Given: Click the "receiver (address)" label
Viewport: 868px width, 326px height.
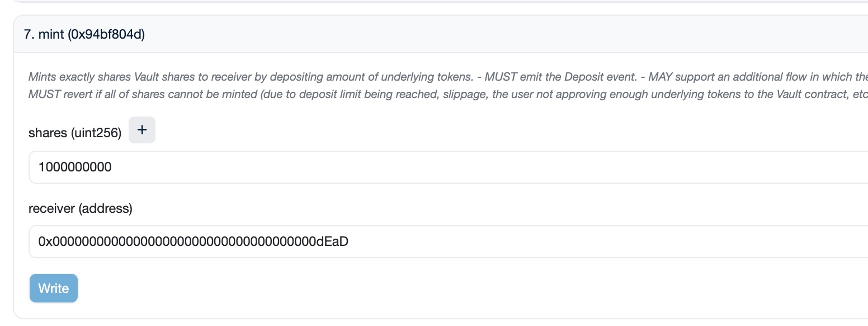Looking at the screenshot, I should (81, 209).
